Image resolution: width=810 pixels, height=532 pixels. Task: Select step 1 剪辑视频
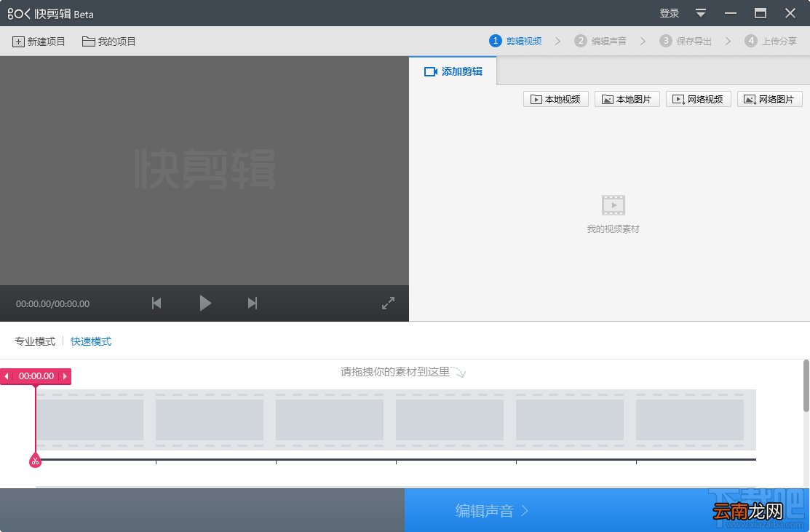[x=515, y=41]
